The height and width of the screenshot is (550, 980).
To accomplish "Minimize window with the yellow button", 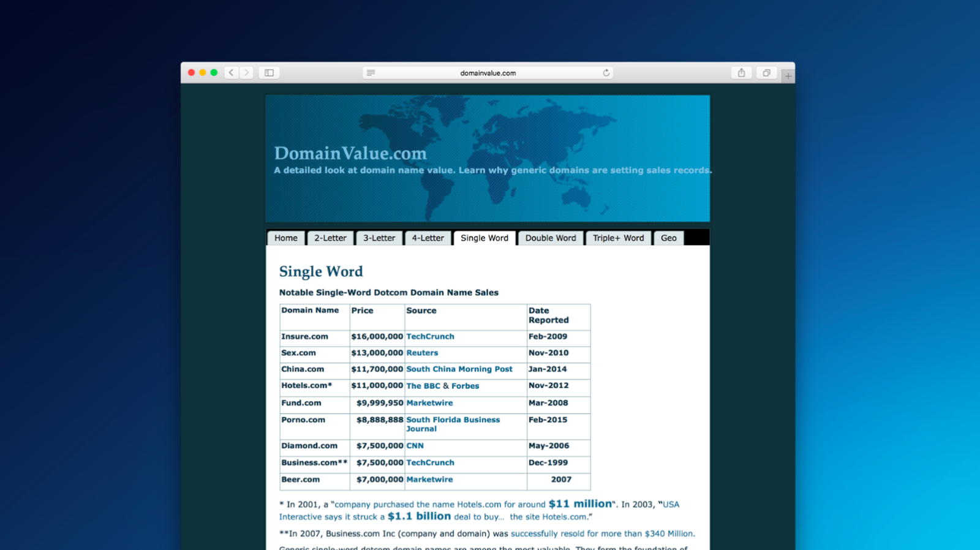I will [x=203, y=72].
